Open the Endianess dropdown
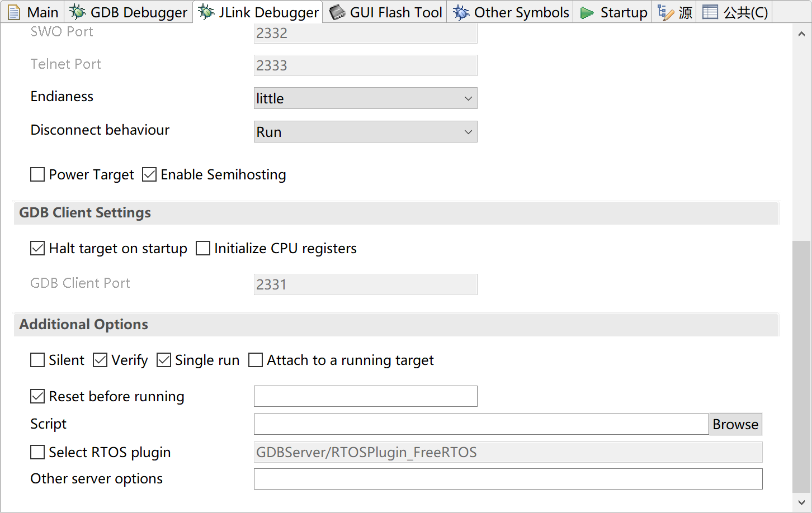Viewport: 812px width, 513px height. click(365, 98)
